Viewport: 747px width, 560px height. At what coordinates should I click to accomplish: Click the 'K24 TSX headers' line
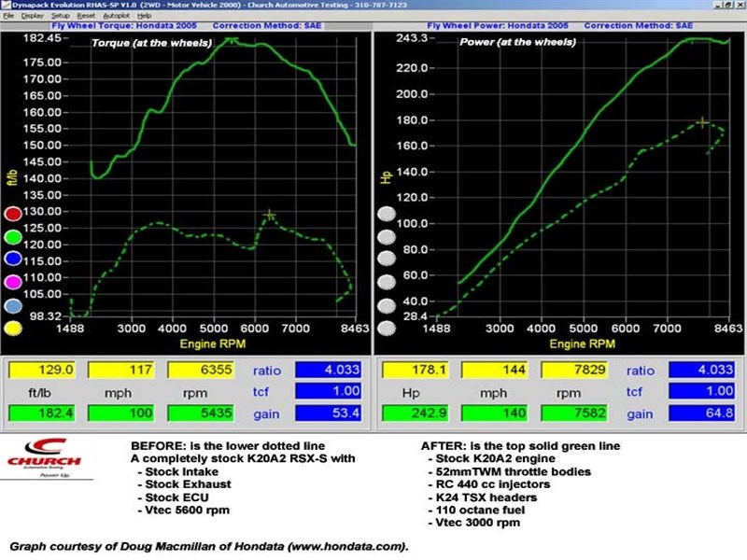pos(483,497)
